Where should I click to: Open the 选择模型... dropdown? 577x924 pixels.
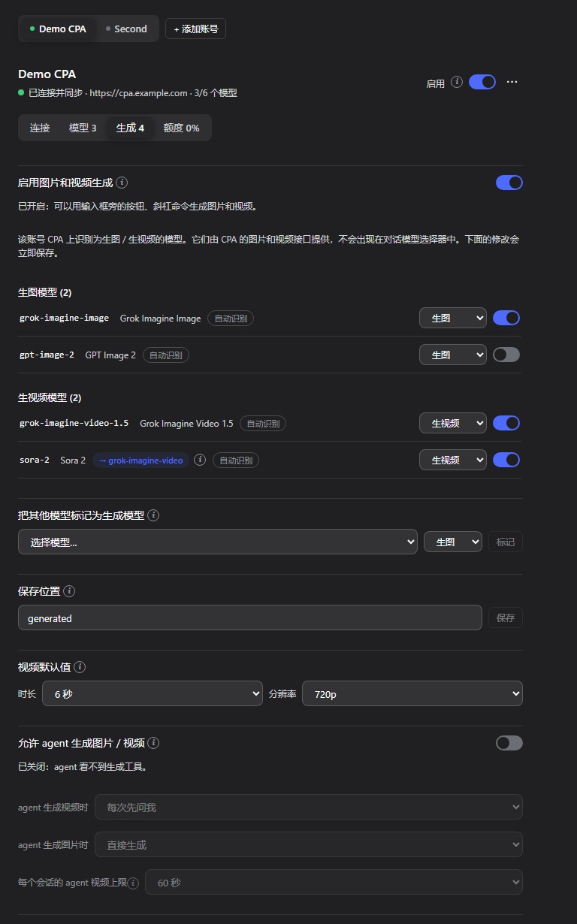[x=218, y=542]
